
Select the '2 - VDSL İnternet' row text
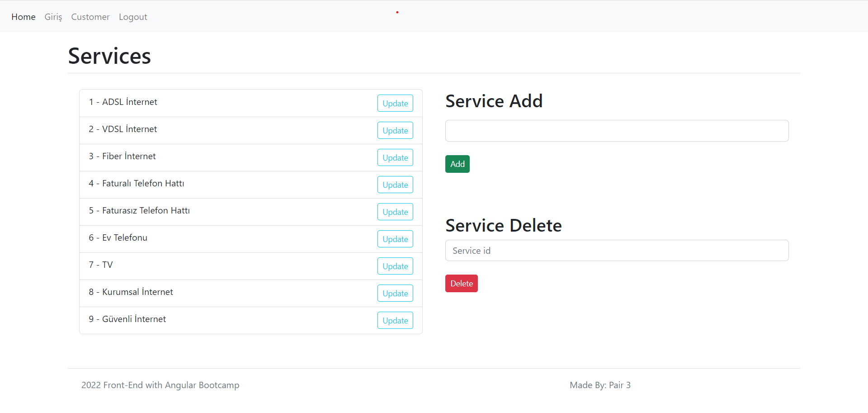[123, 129]
